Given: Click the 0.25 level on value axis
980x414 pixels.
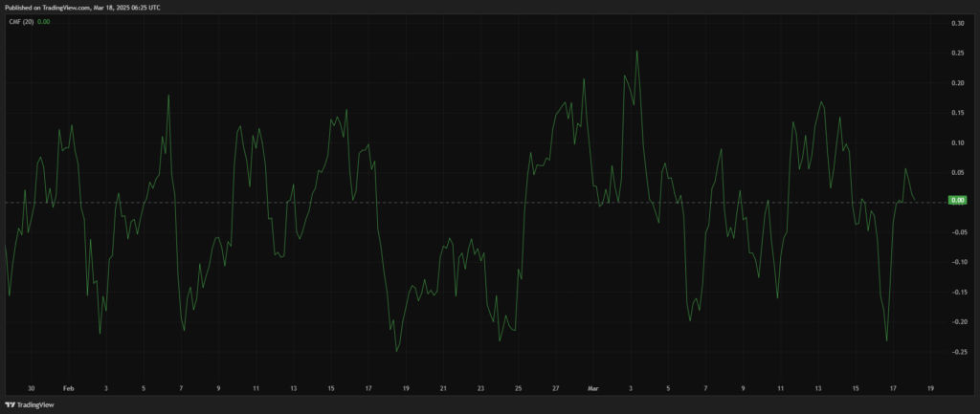Looking at the screenshot, I should 957,53.
